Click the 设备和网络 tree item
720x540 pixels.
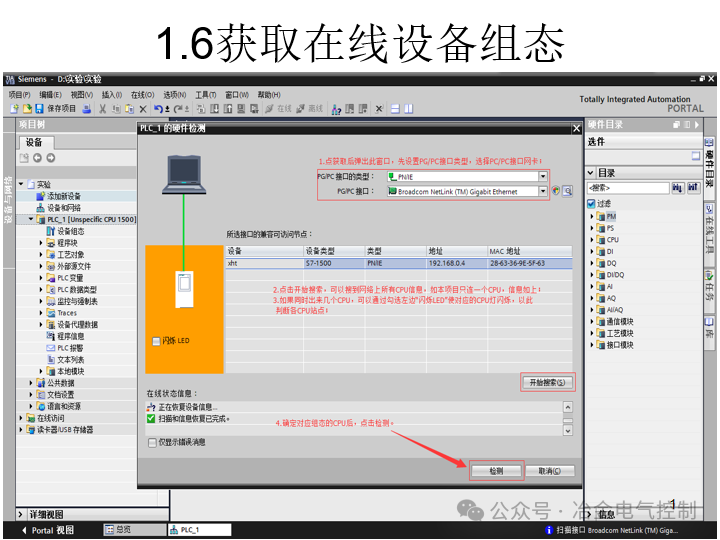pyautogui.click(x=64, y=208)
